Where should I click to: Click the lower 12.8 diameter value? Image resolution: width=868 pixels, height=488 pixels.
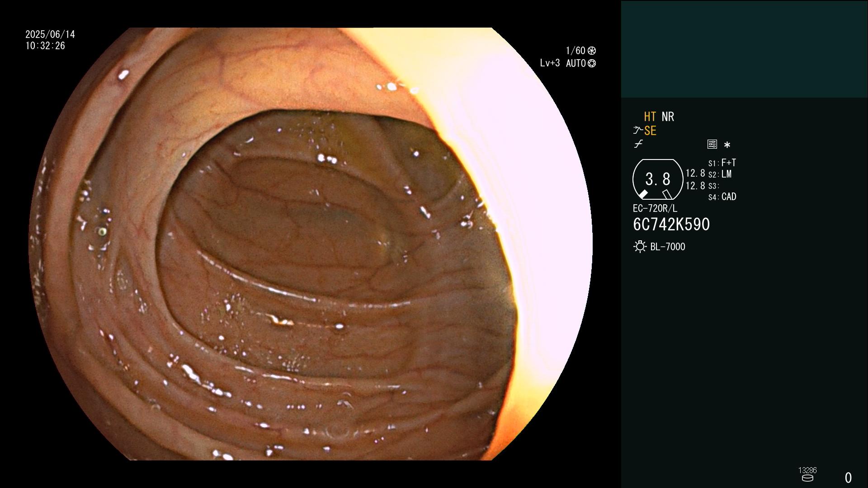pos(695,186)
